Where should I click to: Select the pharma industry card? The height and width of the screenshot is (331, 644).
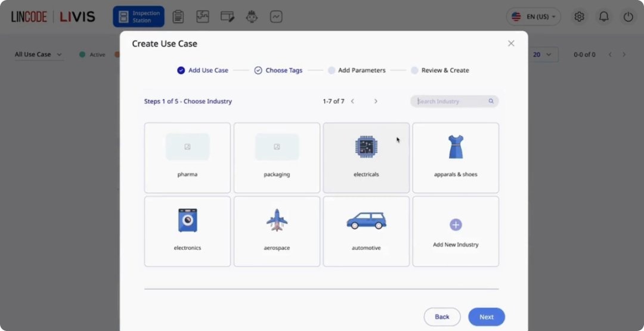pos(187,158)
